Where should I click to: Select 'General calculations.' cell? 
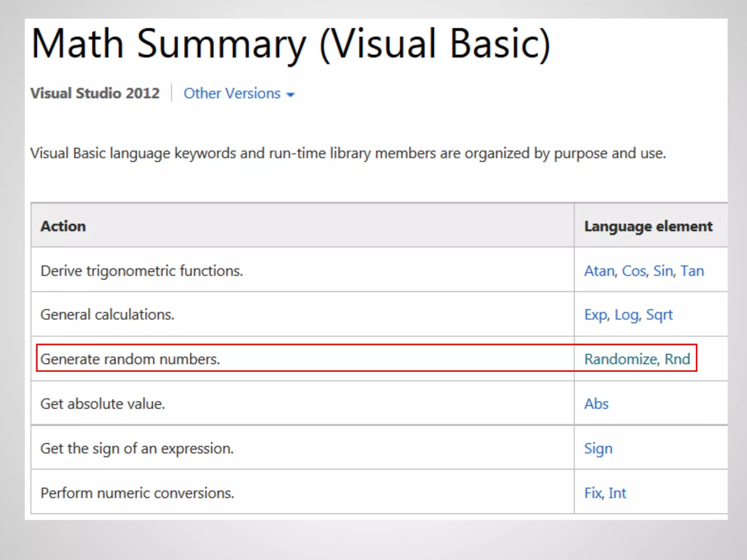tap(303, 314)
